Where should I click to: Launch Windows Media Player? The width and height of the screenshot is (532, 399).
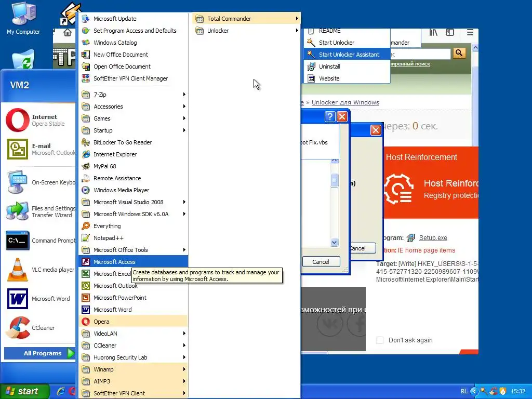pos(134,190)
